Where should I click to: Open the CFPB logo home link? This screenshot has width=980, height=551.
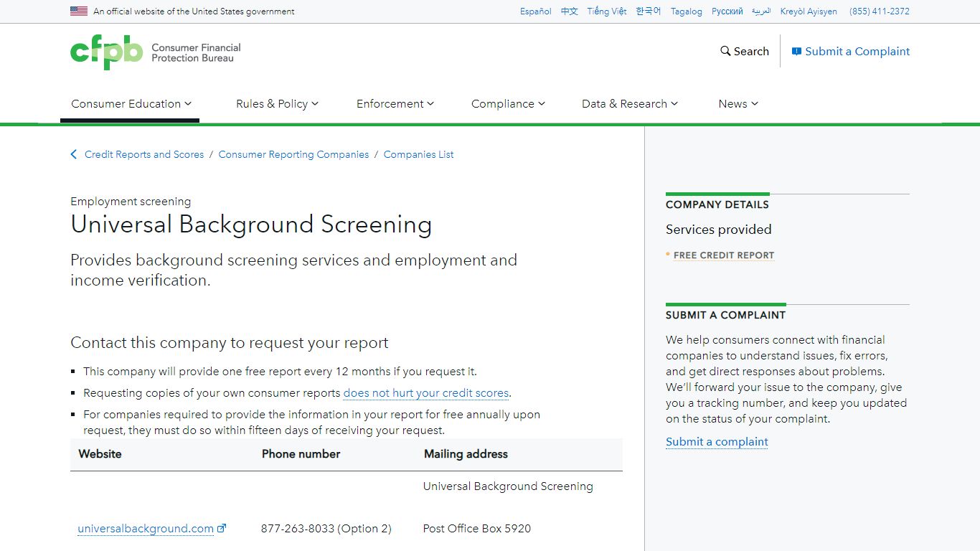156,52
